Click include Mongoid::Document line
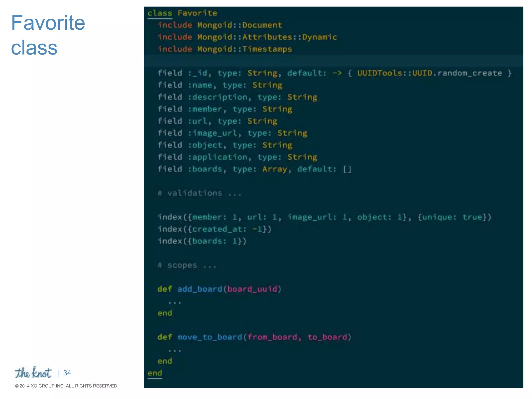 point(220,25)
